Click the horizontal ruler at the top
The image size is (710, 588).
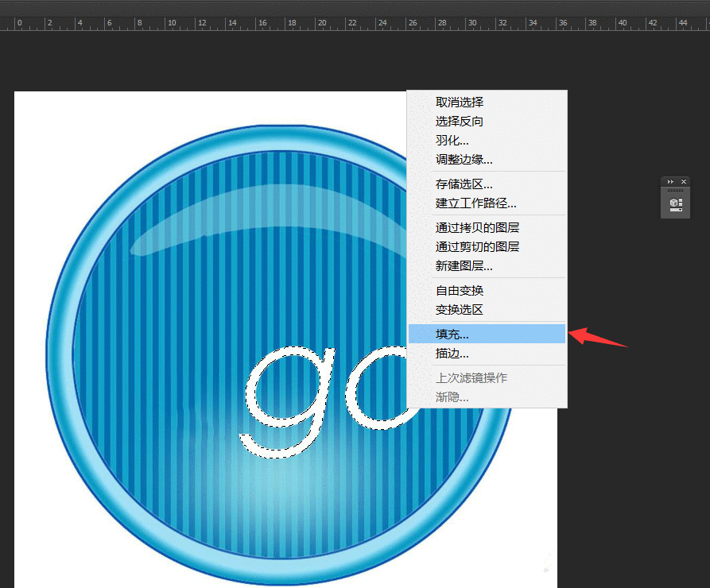(318, 22)
